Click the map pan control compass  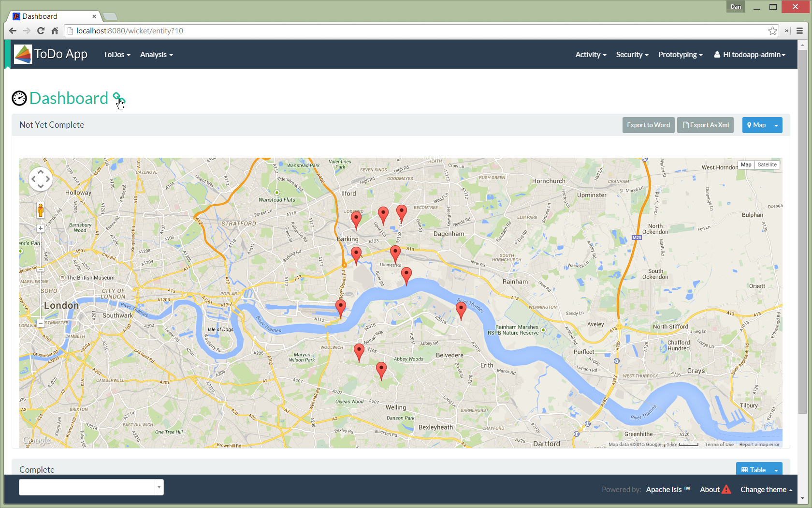(41, 179)
